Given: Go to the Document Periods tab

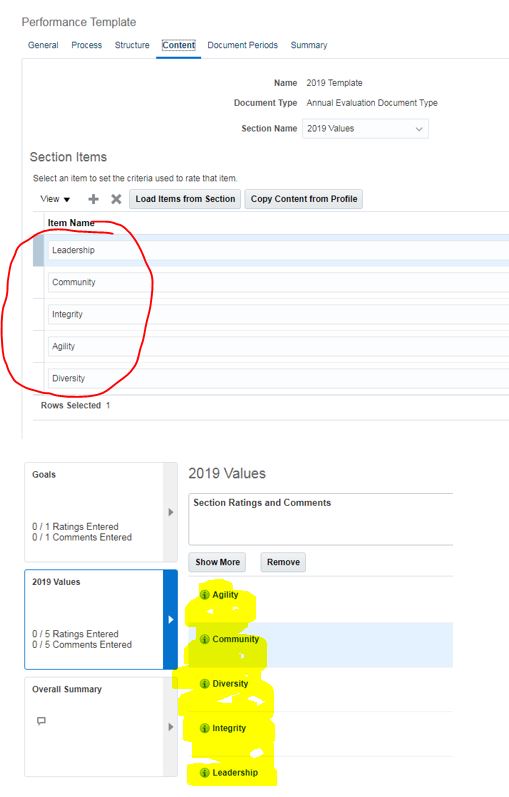Looking at the screenshot, I should click(243, 45).
